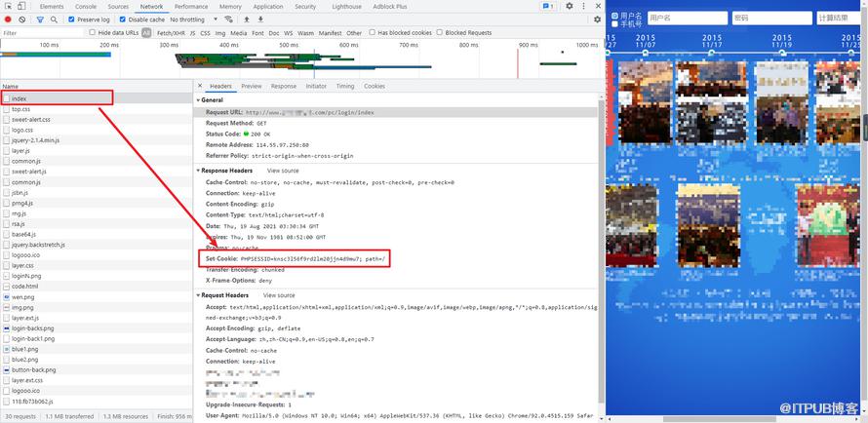868x423 pixels.
Task: Toggle the Disable cache checkbox
Action: coord(123,19)
